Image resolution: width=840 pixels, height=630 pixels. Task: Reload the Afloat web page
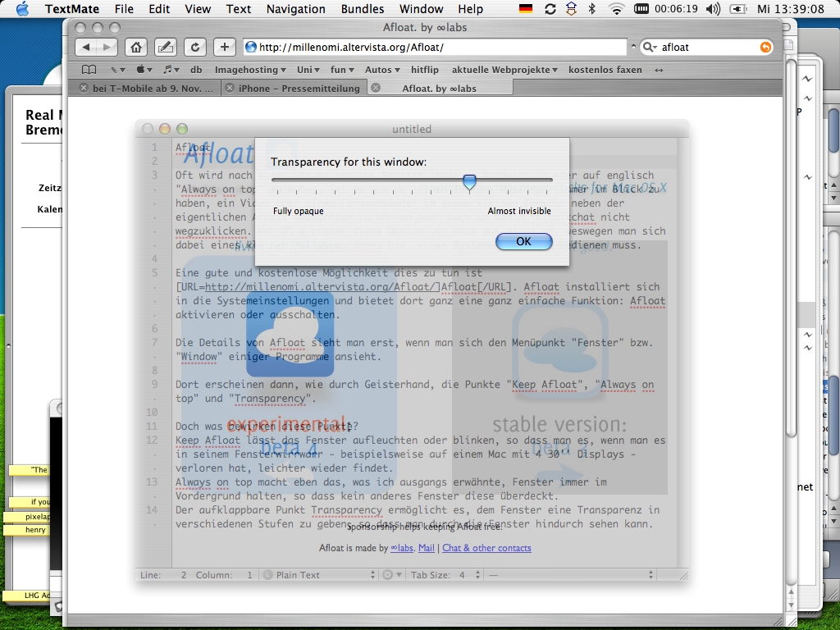pos(195,47)
